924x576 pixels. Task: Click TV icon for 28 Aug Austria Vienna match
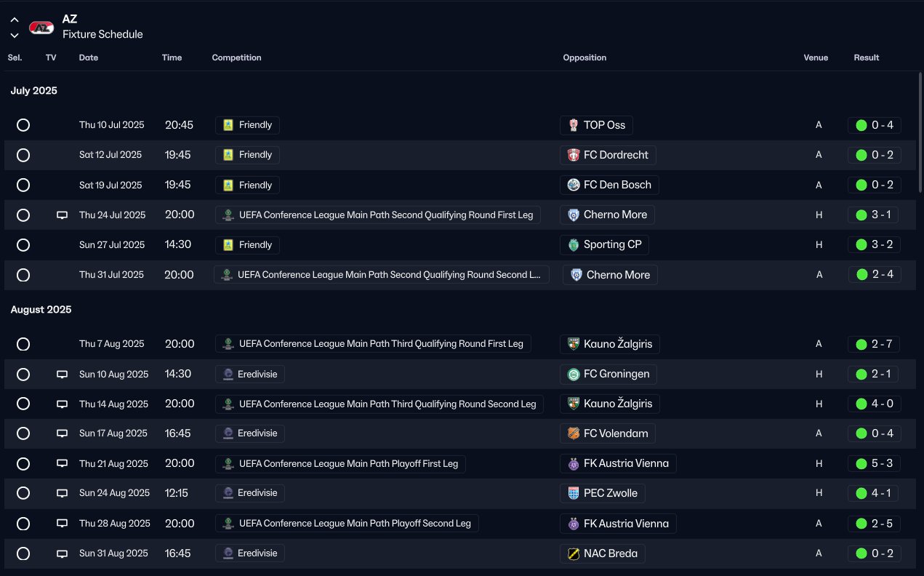(63, 524)
